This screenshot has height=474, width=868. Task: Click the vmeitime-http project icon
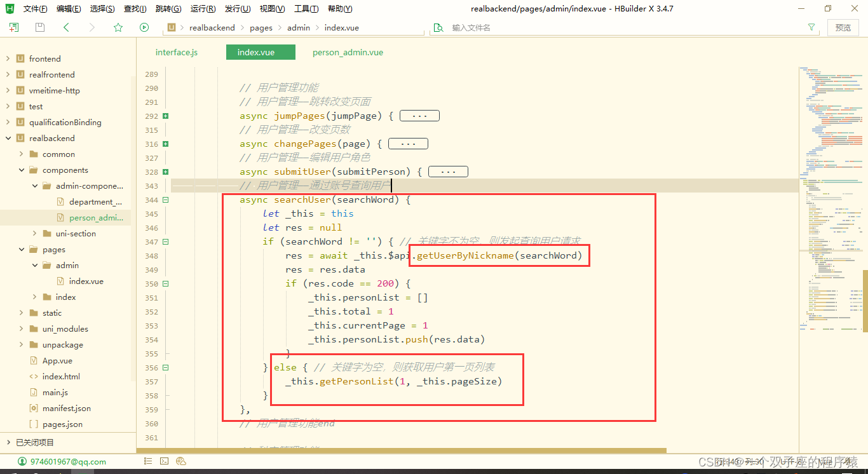[x=20, y=90]
